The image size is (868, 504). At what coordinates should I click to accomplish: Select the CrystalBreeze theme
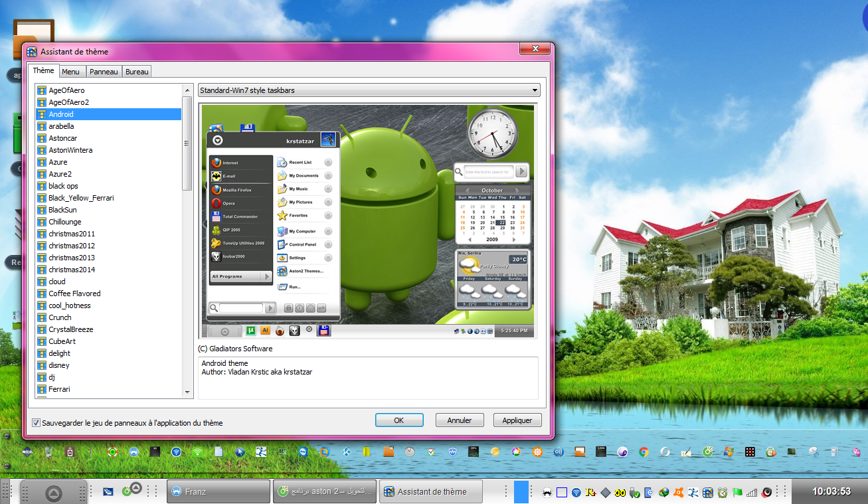[109, 329]
